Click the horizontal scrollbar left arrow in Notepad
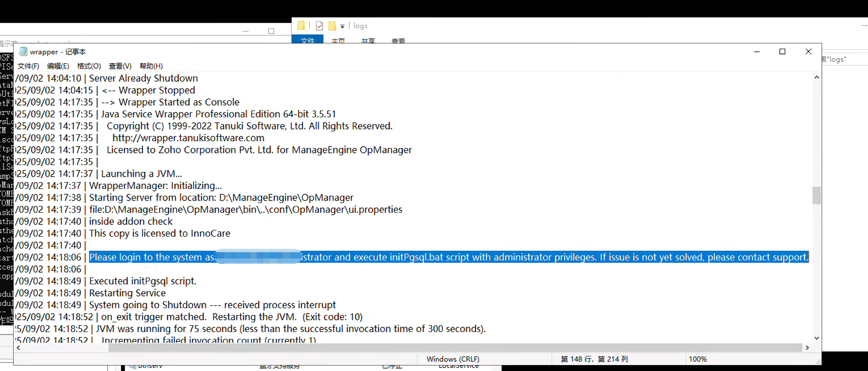Image resolution: width=868 pixels, height=371 pixels. click(x=18, y=348)
